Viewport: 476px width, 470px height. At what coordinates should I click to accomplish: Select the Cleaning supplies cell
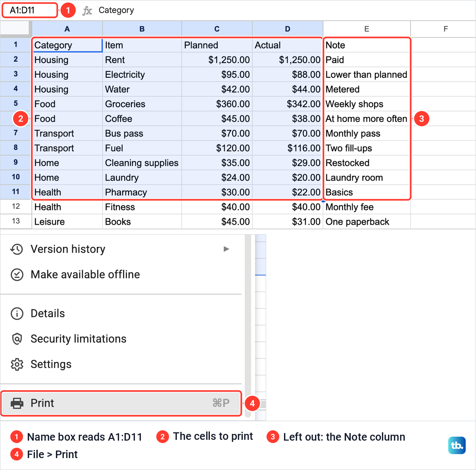tap(142, 162)
